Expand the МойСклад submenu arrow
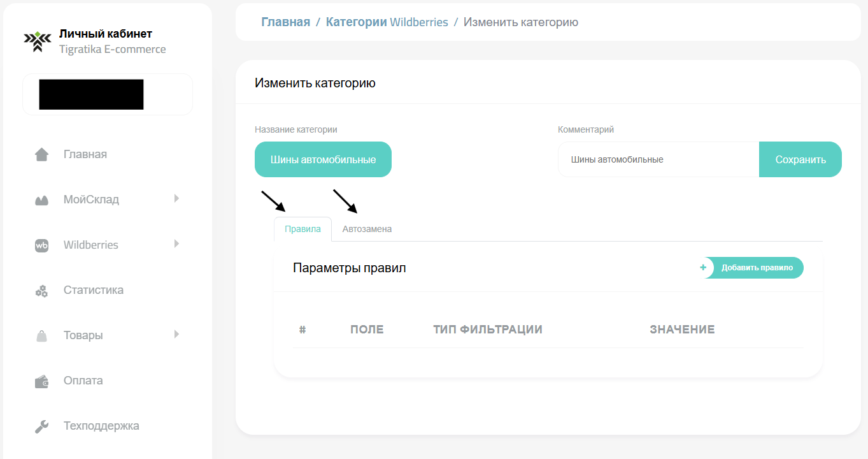The width and height of the screenshot is (868, 459). (176, 198)
